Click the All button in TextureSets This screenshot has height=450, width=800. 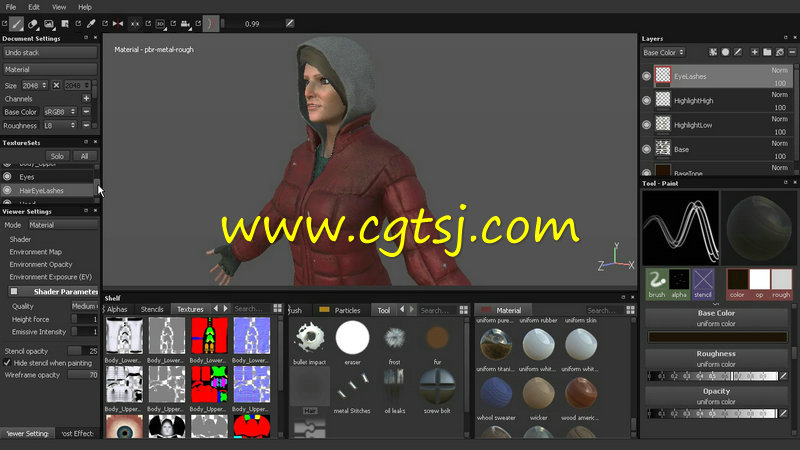(x=84, y=156)
